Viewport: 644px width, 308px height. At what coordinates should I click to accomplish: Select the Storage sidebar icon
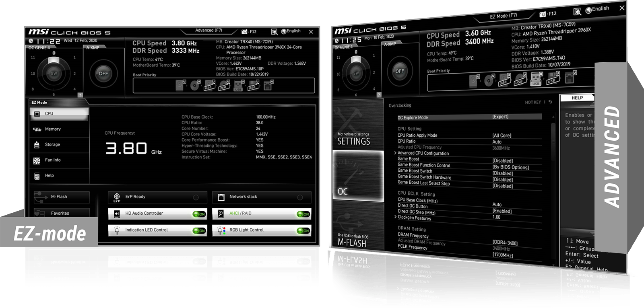coord(37,145)
